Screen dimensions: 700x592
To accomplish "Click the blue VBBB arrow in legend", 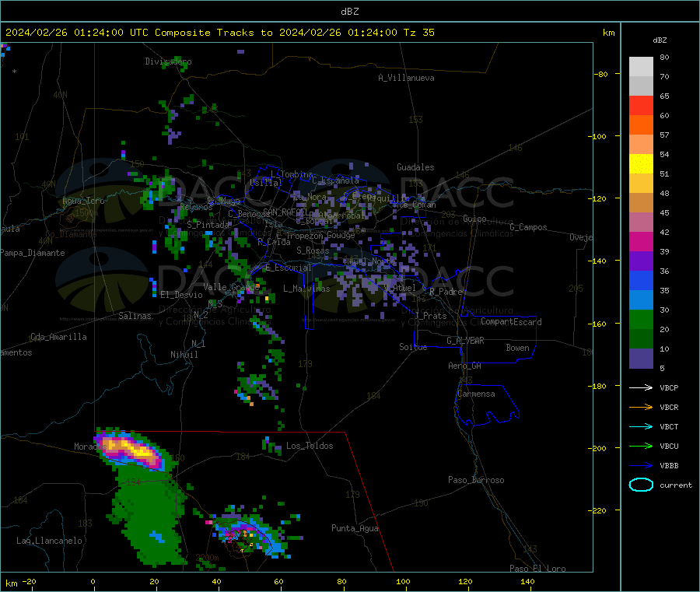I will [x=641, y=466].
